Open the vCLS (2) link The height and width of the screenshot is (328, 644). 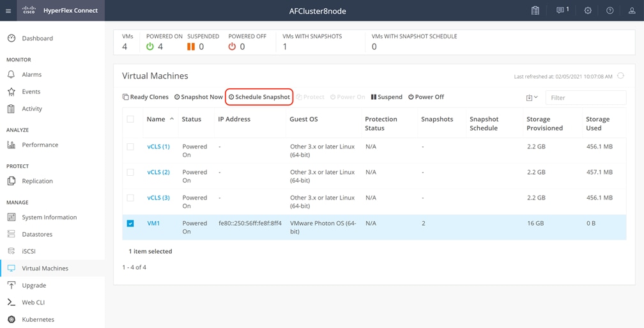tap(158, 172)
